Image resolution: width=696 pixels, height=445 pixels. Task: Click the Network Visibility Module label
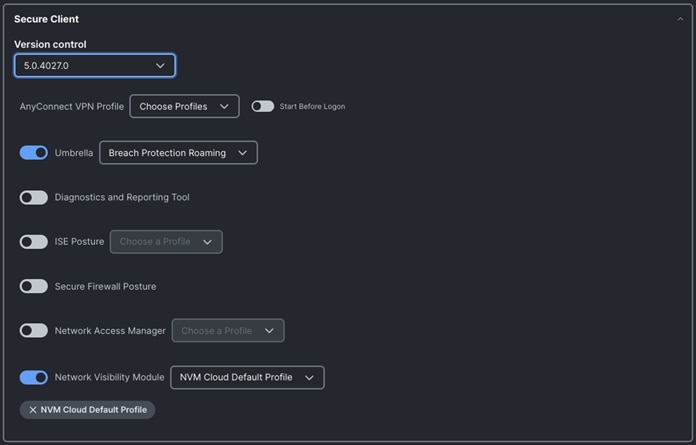109,377
